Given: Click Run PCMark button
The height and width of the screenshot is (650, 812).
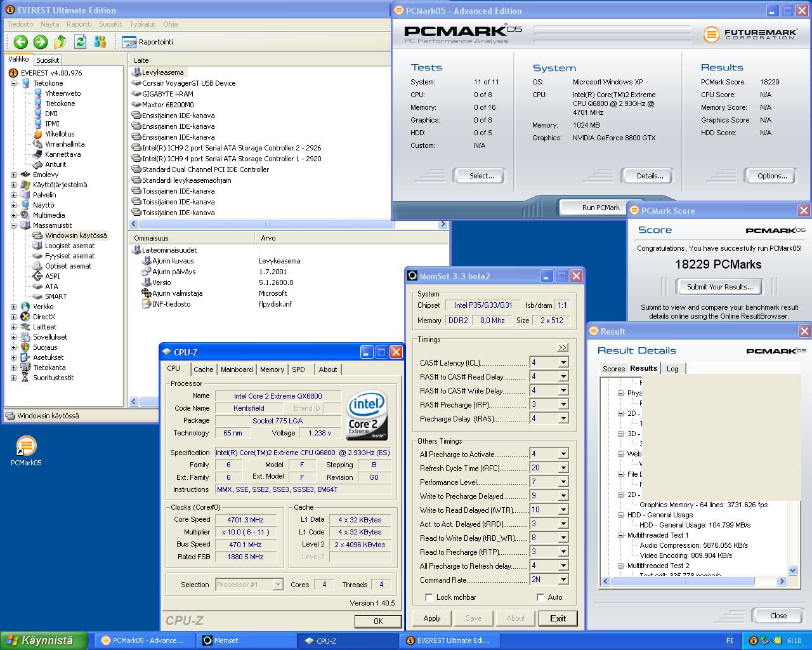Looking at the screenshot, I should pyautogui.click(x=600, y=208).
